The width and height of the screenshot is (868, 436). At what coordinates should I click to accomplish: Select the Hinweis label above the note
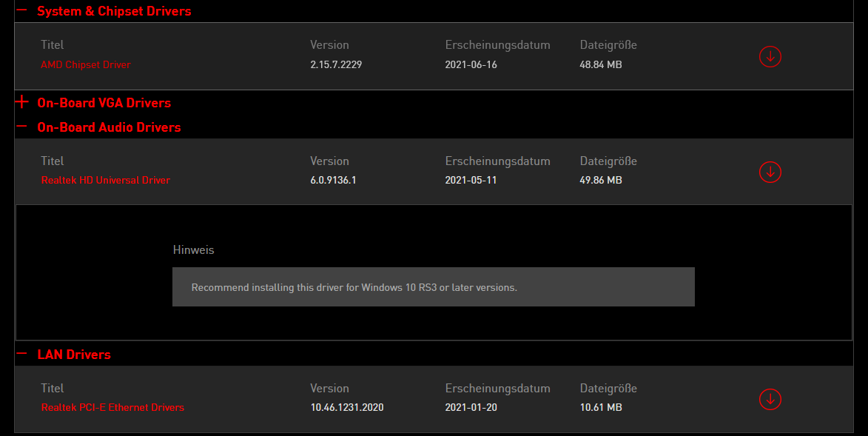tap(193, 250)
